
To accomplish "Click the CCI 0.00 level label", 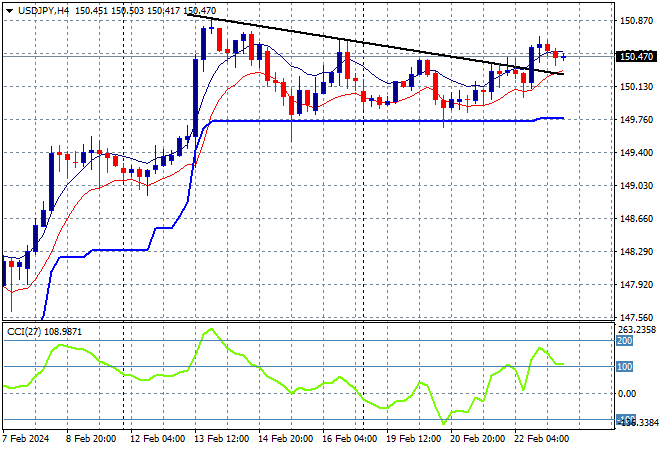I will point(627,394).
